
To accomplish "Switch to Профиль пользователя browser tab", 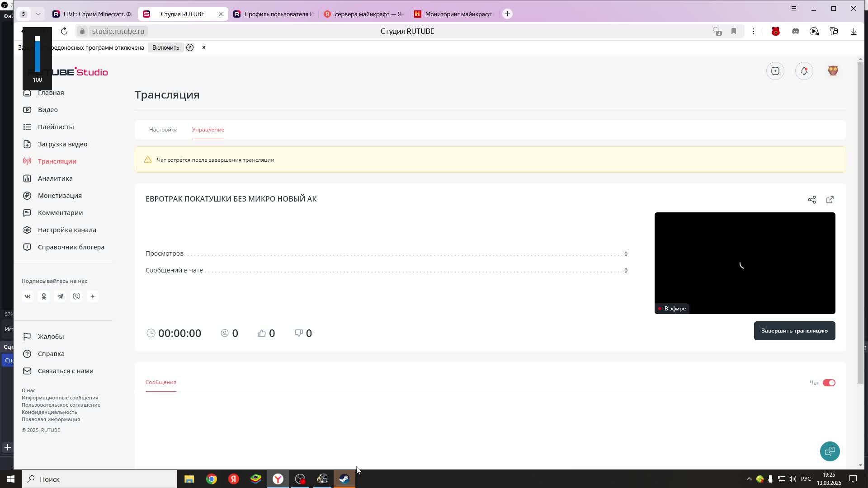I will tap(274, 14).
